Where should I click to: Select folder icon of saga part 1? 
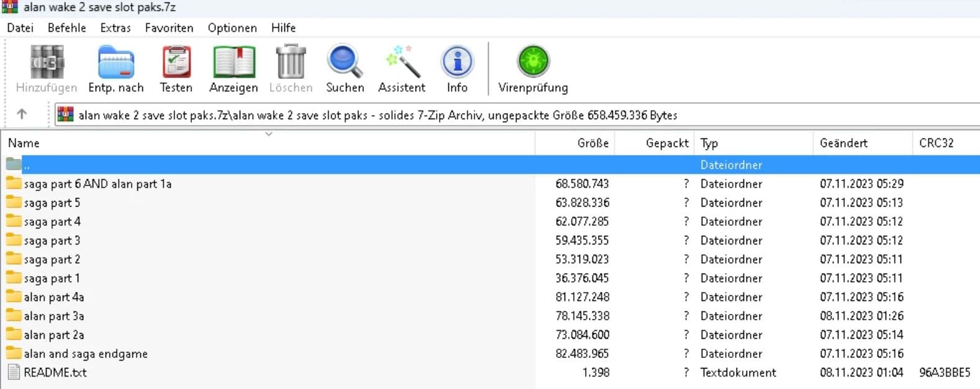click(x=13, y=278)
